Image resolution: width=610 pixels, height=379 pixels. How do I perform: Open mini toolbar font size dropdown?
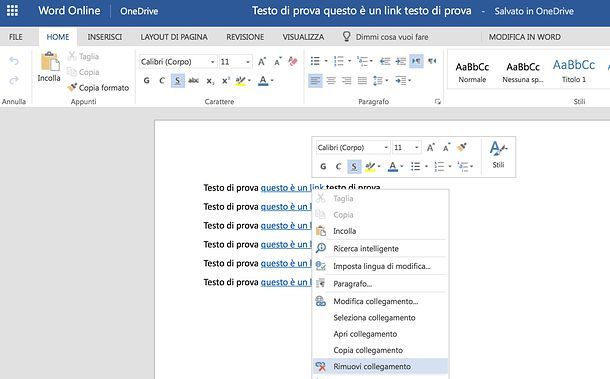(416, 147)
